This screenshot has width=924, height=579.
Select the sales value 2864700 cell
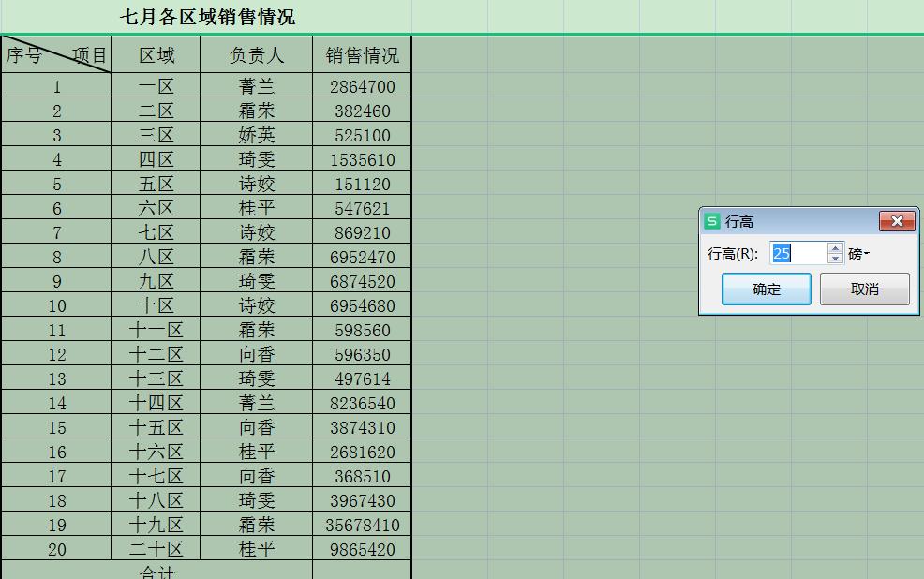pos(362,85)
